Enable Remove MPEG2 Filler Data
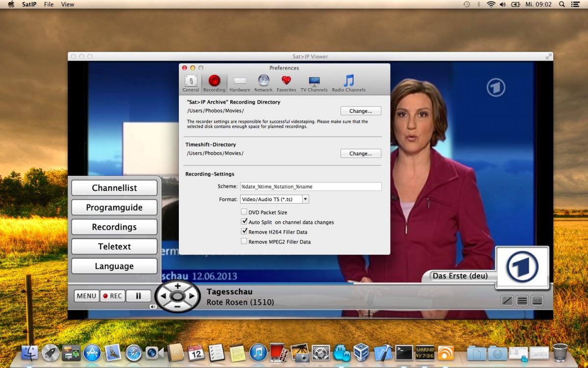588x368 pixels. (x=244, y=241)
